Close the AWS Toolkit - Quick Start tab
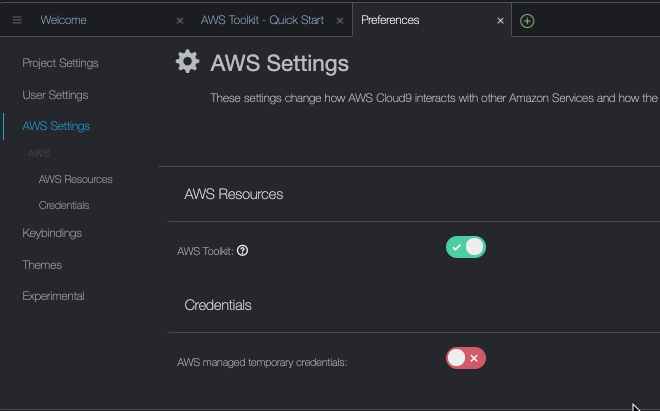This screenshot has height=411, width=660. pyautogui.click(x=340, y=20)
